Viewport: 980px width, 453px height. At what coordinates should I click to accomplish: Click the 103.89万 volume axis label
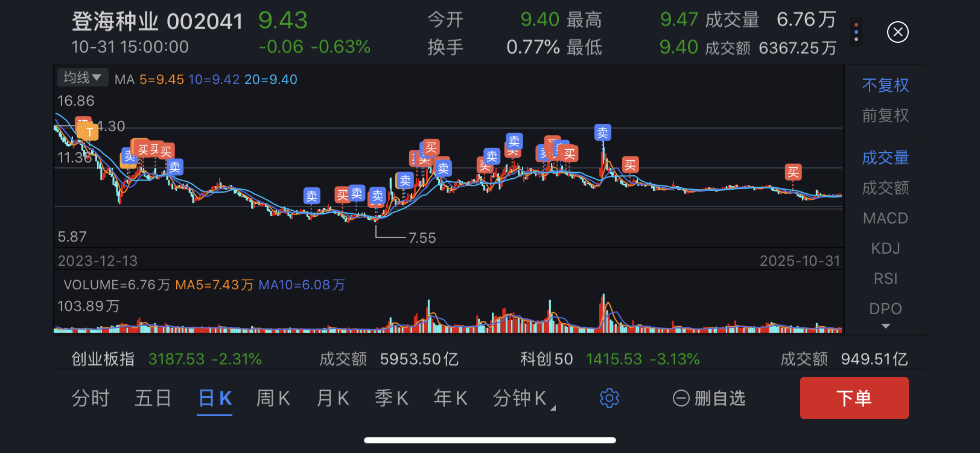click(89, 306)
